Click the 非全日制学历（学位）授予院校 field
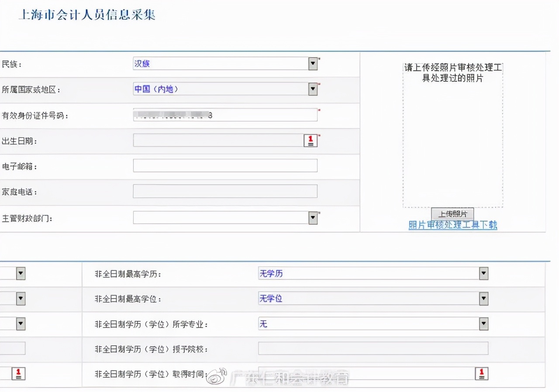 (373, 348)
